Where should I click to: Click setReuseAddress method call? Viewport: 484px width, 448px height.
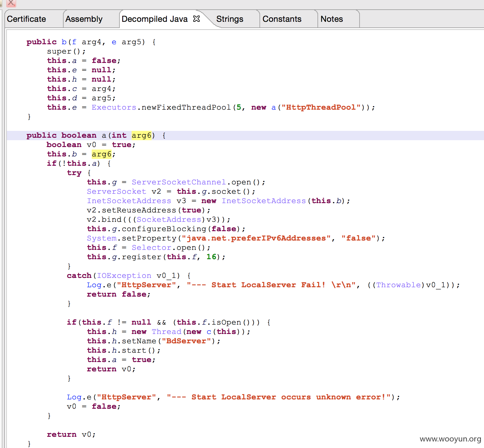point(139,210)
